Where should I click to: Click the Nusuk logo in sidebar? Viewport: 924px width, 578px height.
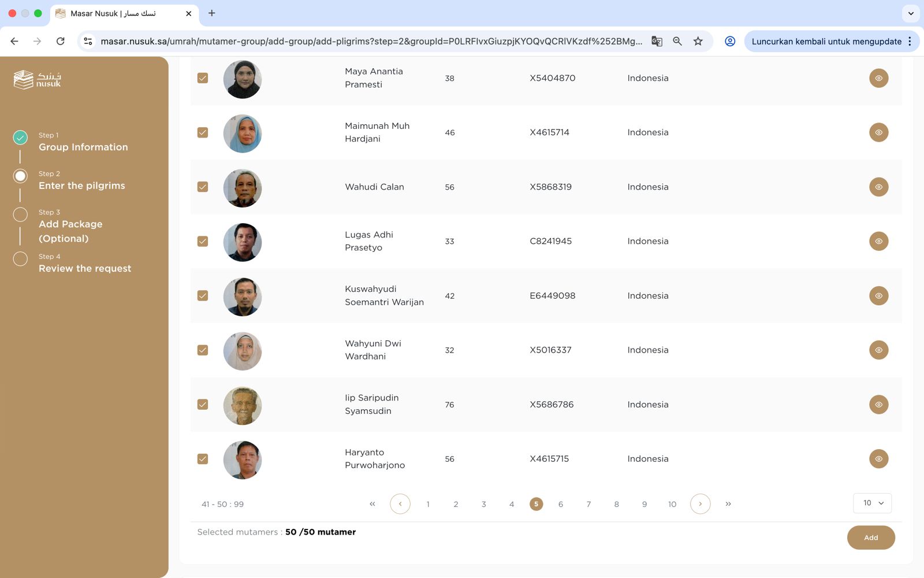click(x=38, y=80)
